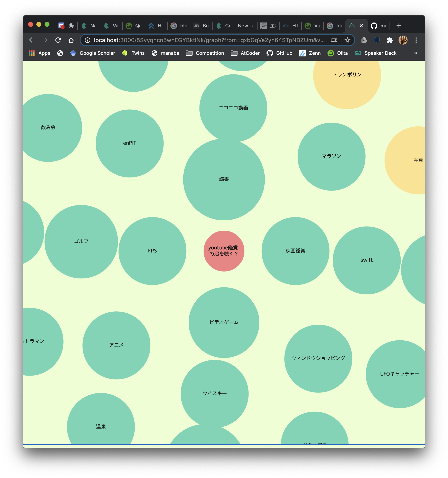
Task: Open Chrome three-dot menu
Action: click(x=416, y=40)
